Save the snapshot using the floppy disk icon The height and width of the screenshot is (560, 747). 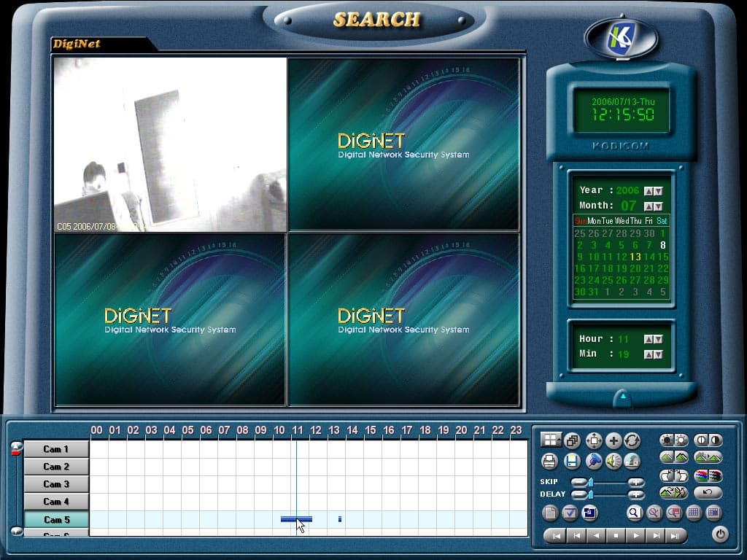(x=572, y=461)
